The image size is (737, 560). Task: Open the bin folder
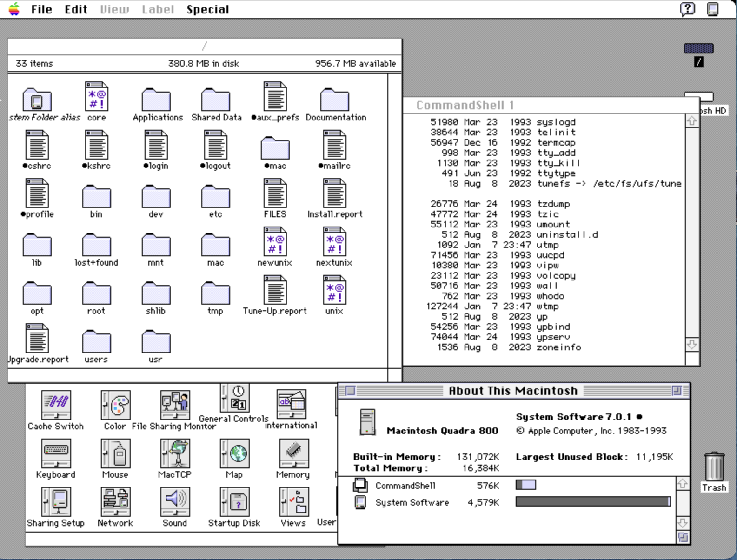(97, 196)
